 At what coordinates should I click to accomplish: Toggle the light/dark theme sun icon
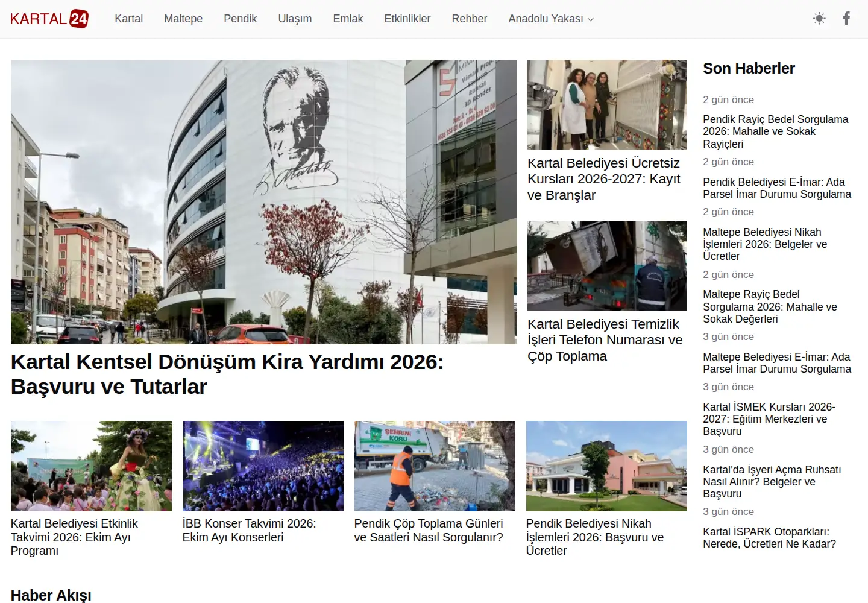pos(819,19)
